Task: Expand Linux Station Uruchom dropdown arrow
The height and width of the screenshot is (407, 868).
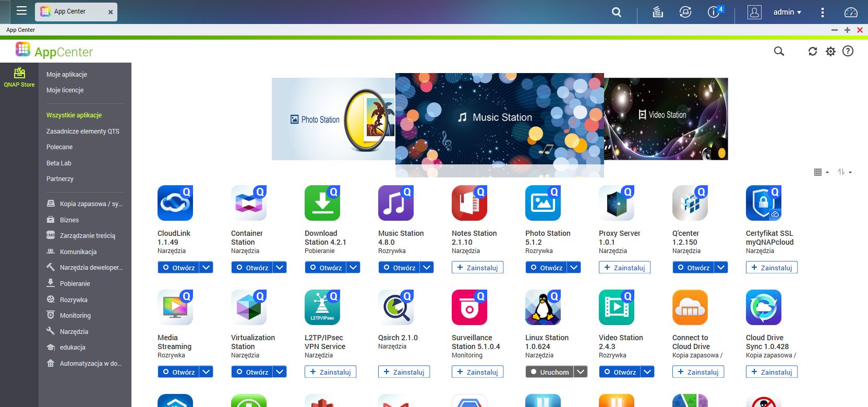Action: (581, 372)
